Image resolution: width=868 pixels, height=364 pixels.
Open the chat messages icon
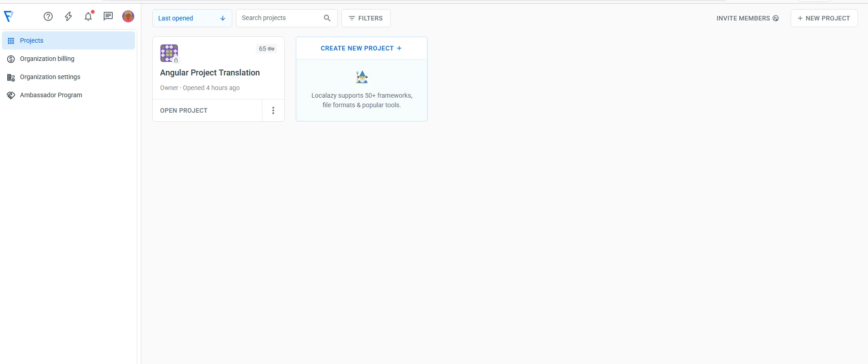(x=108, y=17)
